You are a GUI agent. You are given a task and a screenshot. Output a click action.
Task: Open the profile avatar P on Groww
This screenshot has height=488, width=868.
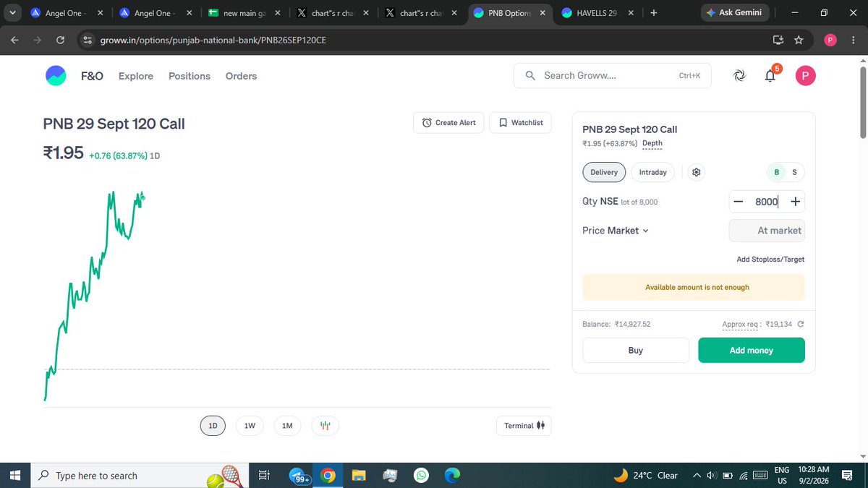tap(805, 76)
